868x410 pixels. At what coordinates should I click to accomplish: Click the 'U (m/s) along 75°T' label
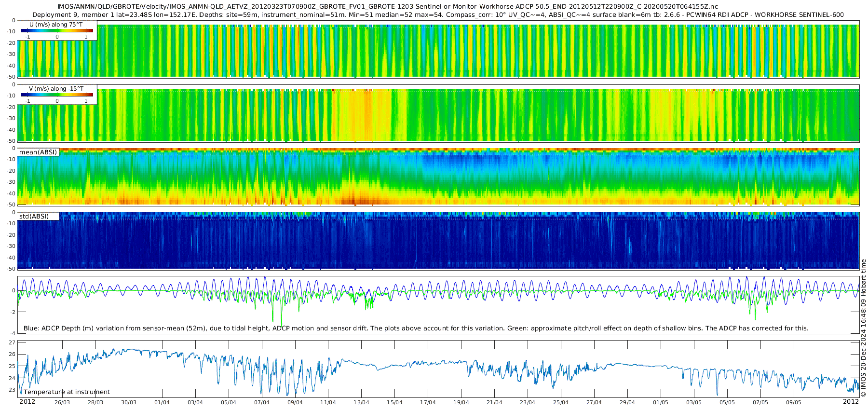[x=55, y=25]
